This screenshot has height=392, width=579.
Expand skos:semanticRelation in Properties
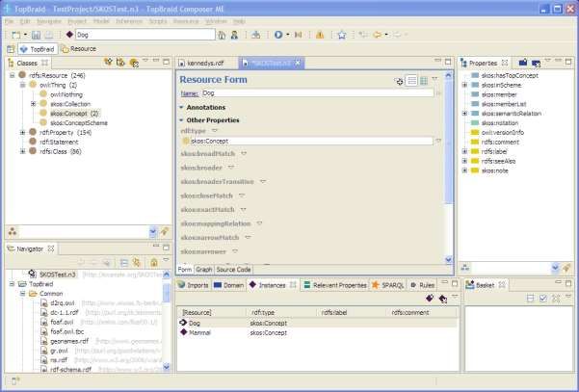tap(464, 114)
